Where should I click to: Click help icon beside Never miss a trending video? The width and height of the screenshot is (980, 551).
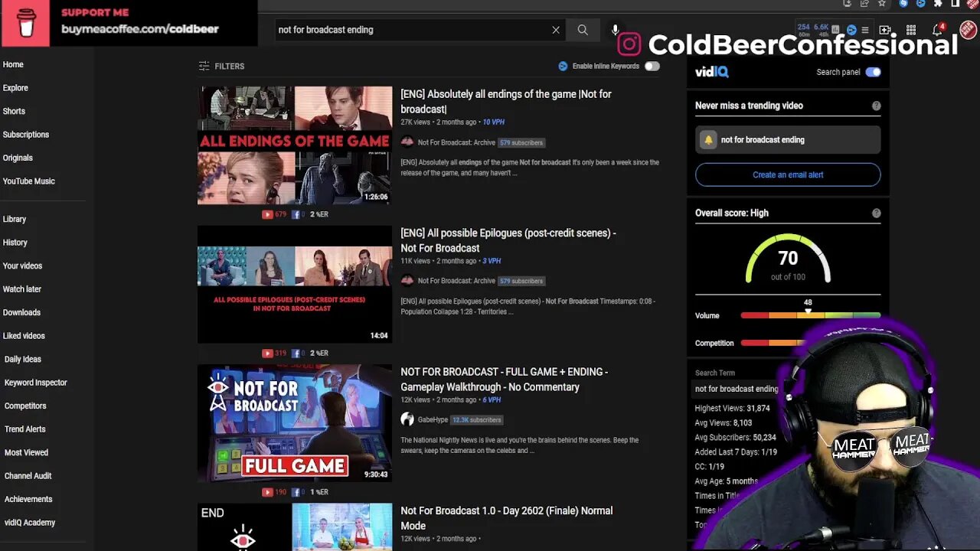click(x=876, y=106)
